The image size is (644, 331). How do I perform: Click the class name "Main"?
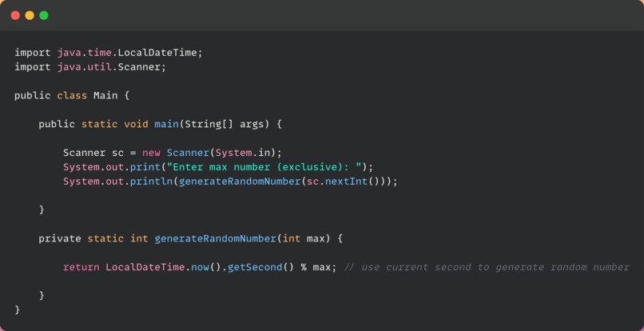click(105, 96)
